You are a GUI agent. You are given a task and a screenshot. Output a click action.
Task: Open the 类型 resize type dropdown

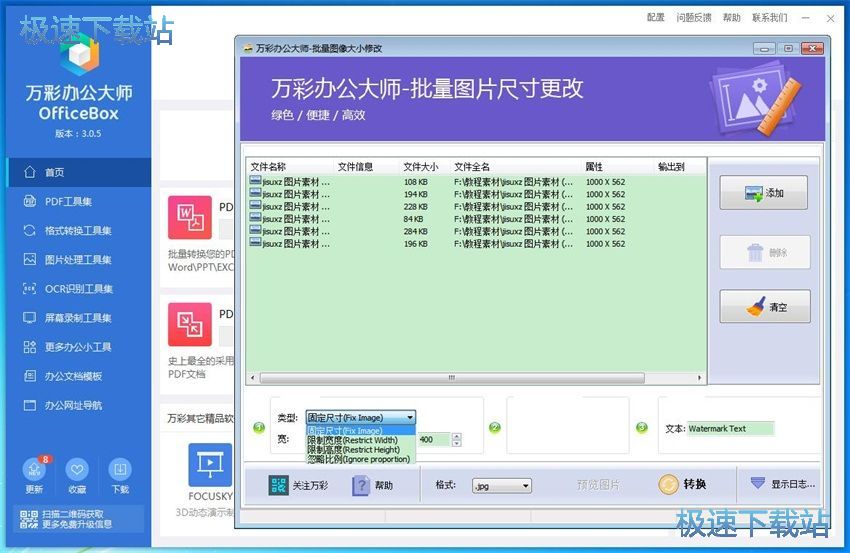coord(360,417)
